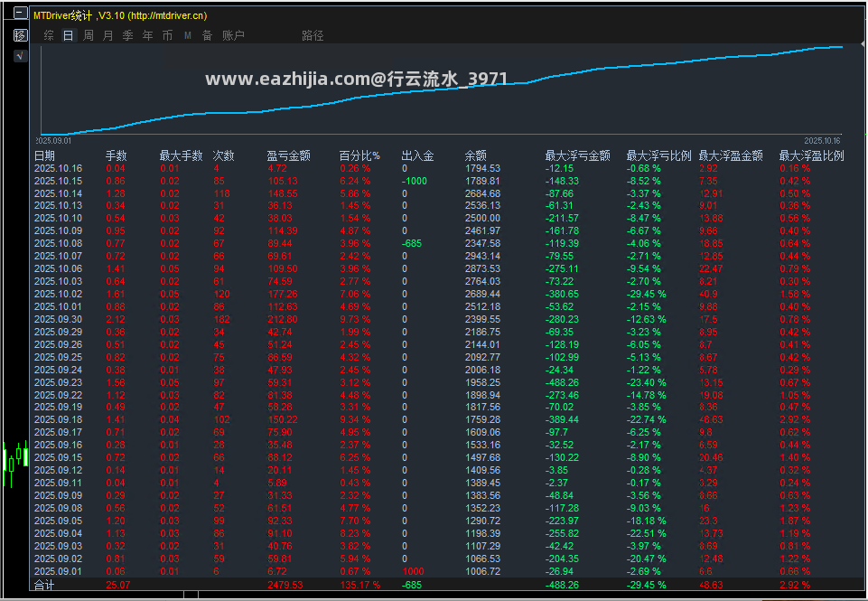Viewport: 868px width, 601px height.
Task: Toggle the √ checkmark button
Action: tap(20, 56)
